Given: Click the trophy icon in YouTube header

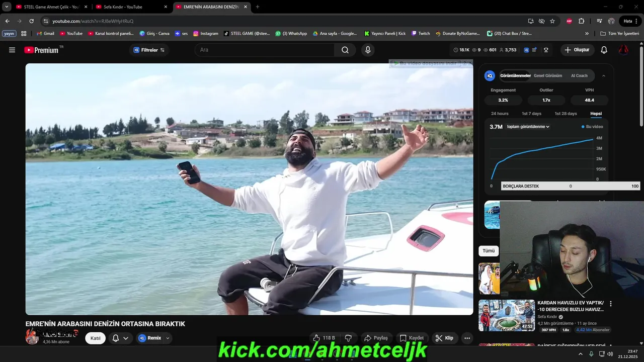Looking at the screenshot, I should click(546, 50).
